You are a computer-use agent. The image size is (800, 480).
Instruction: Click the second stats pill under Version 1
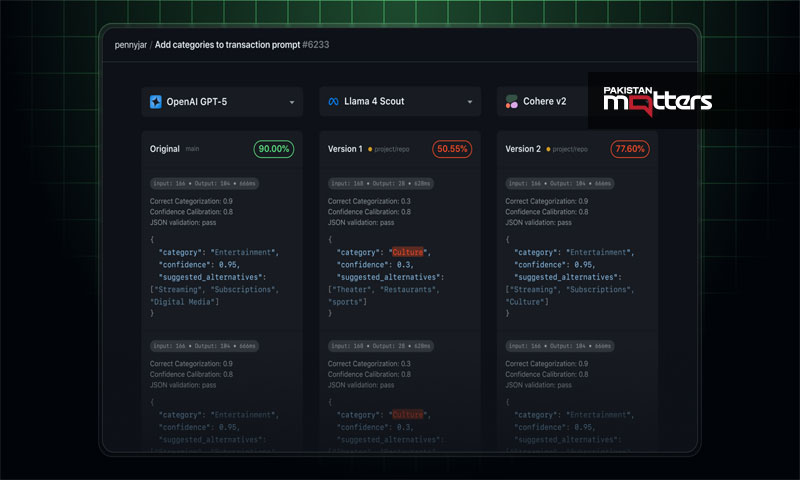[381, 346]
